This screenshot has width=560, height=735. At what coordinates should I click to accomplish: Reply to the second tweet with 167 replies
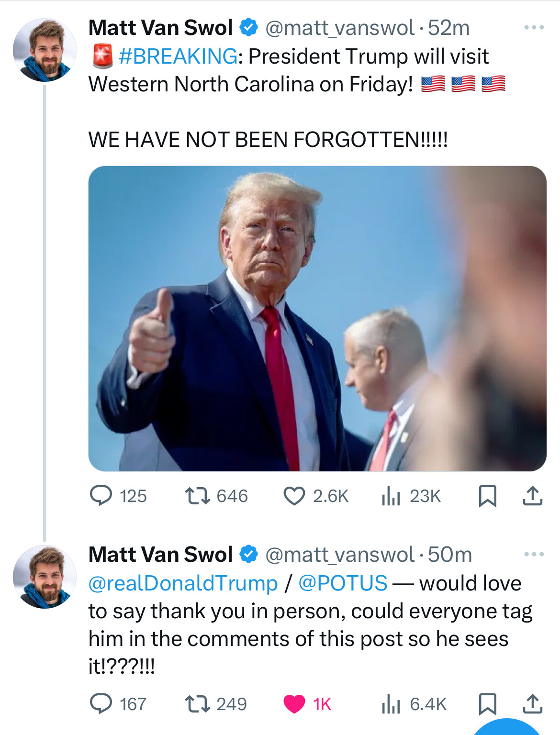(101, 704)
